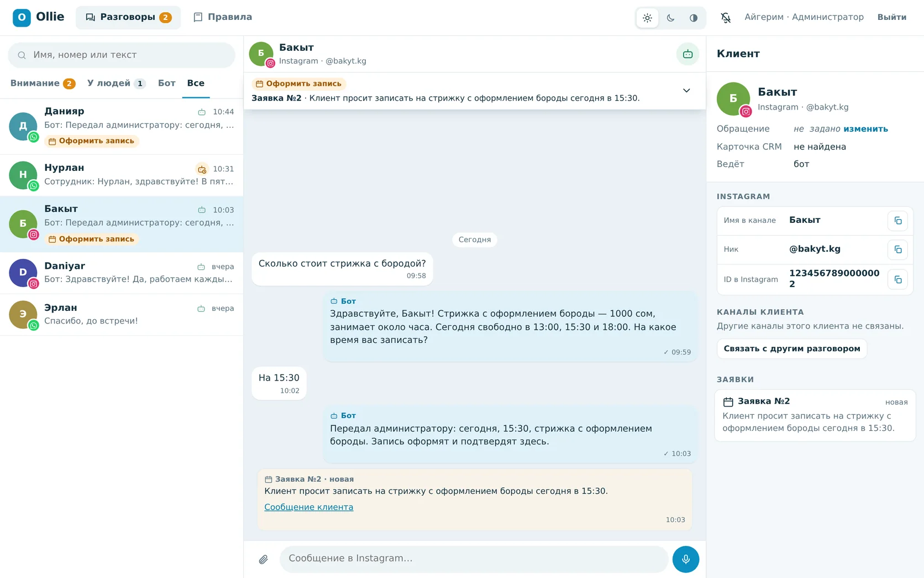
Task: Open Daniyar Instagram conversation
Action: coord(122,273)
